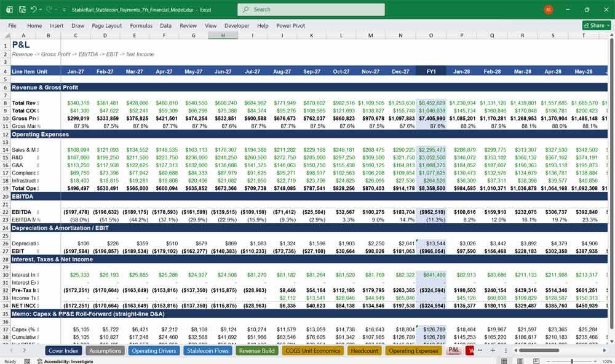Image resolution: width=615 pixels, height=364 pixels.
Task: Click the horizontal scrollbar right arrow
Action: [605, 350]
